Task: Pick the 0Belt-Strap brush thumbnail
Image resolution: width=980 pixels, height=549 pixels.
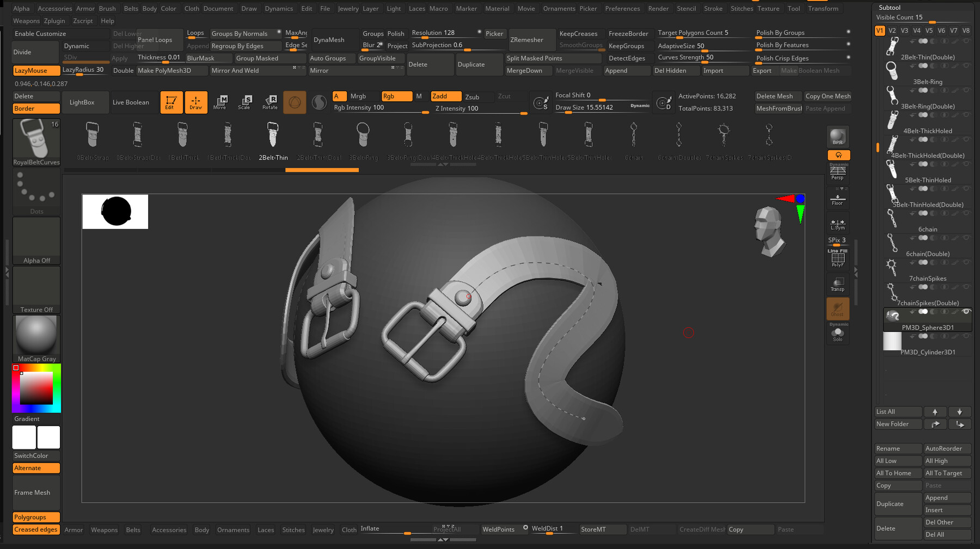Action: (93, 135)
